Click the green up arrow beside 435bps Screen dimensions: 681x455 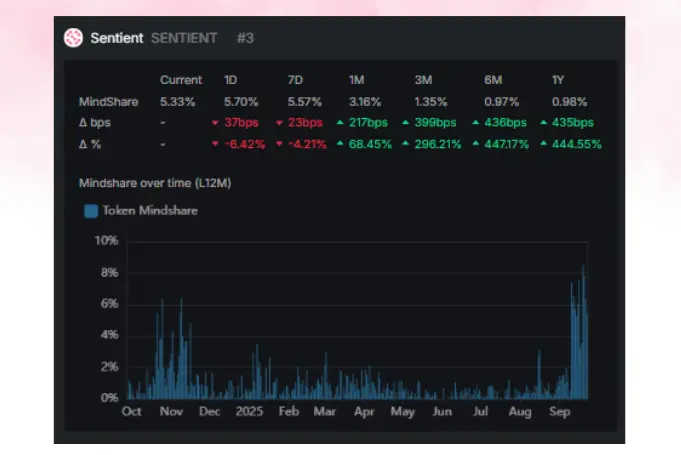coord(543,122)
